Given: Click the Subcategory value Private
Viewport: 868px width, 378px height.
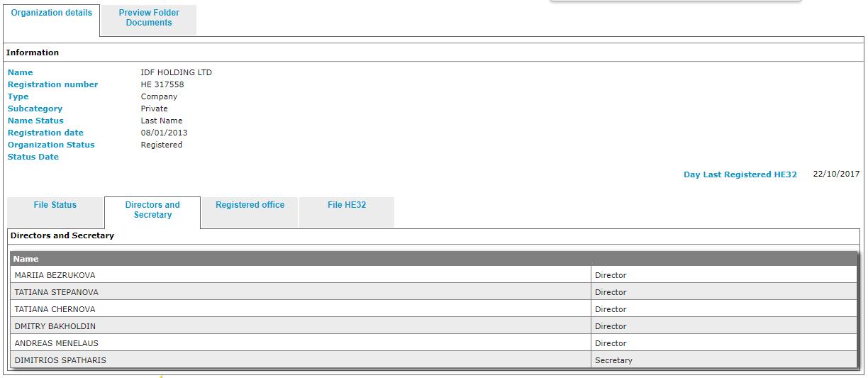Looking at the screenshot, I should click(155, 109).
